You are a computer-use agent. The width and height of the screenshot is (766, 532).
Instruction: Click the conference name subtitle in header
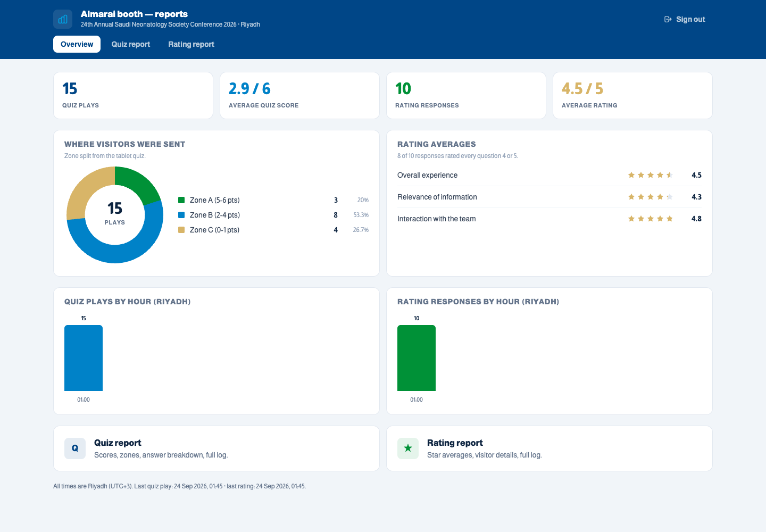pyautogui.click(x=170, y=24)
